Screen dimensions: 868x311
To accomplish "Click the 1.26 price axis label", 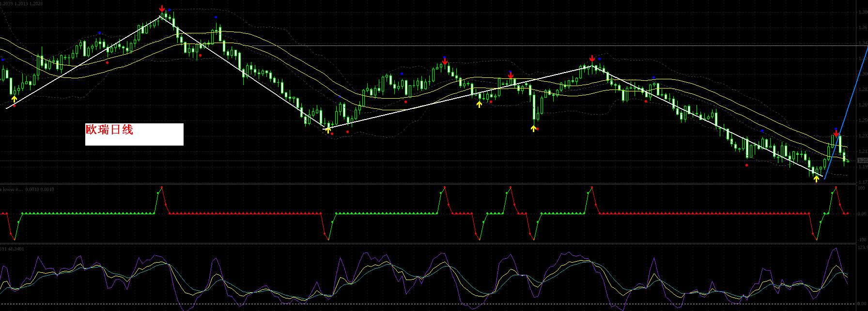I will tap(863, 105).
